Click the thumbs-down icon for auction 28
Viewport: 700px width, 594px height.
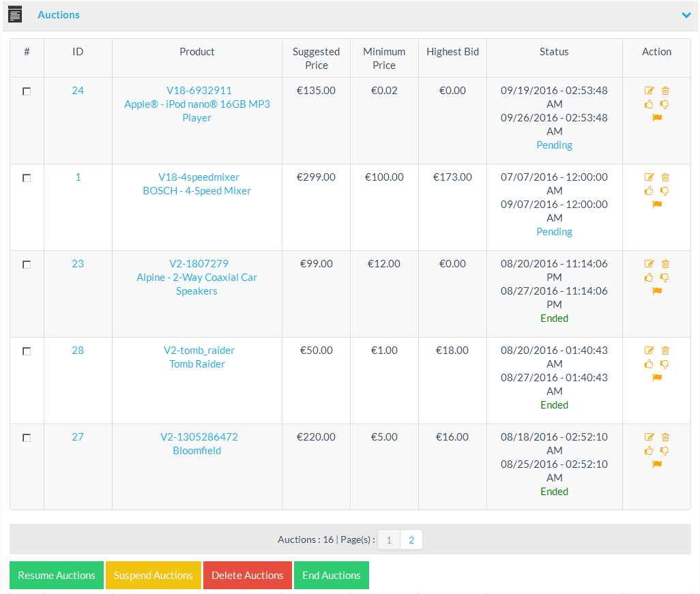665,364
